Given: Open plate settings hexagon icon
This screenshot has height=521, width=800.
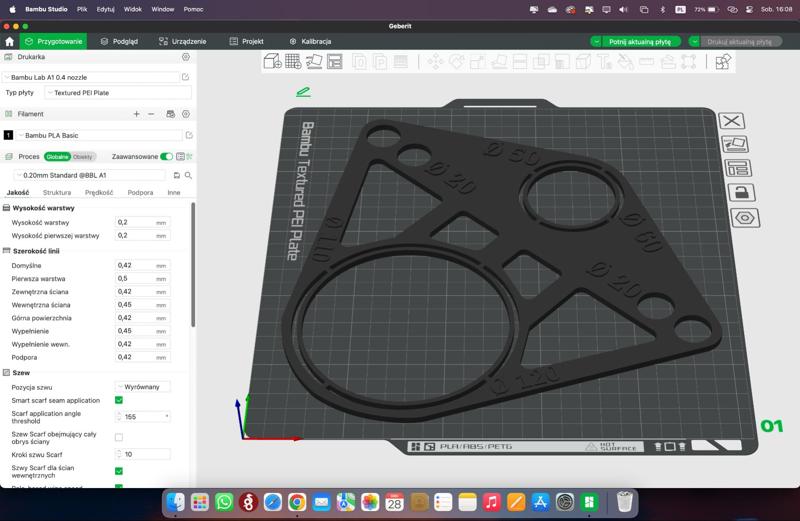Looking at the screenshot, I should click(745, 218).
